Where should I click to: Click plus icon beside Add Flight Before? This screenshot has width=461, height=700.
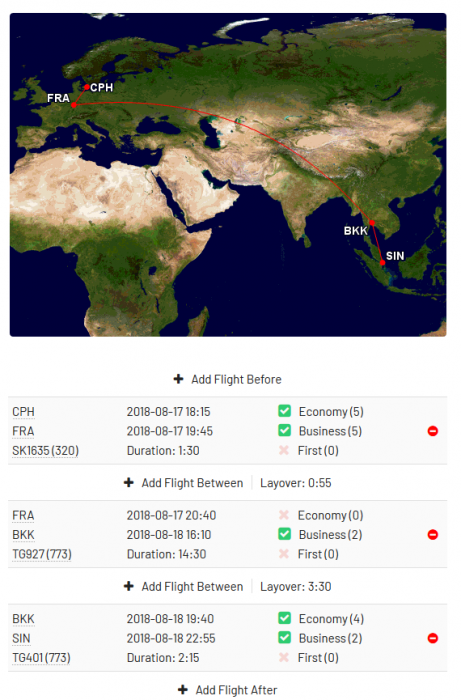point(179,379)
